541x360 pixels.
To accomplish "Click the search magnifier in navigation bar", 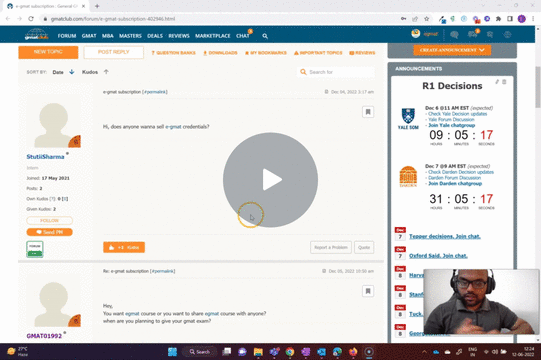I will [x=265, y=36].
